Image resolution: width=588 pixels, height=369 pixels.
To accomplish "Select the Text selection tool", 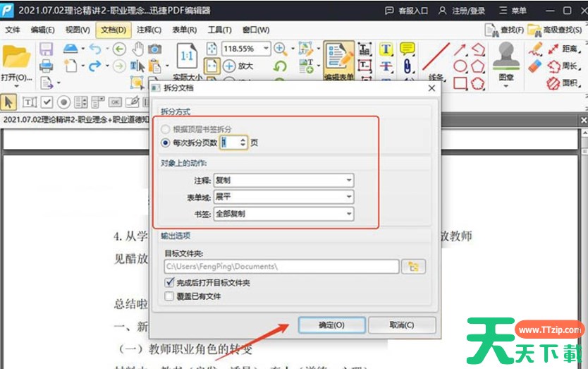I will pyautogui.click(x=137, y=66).
